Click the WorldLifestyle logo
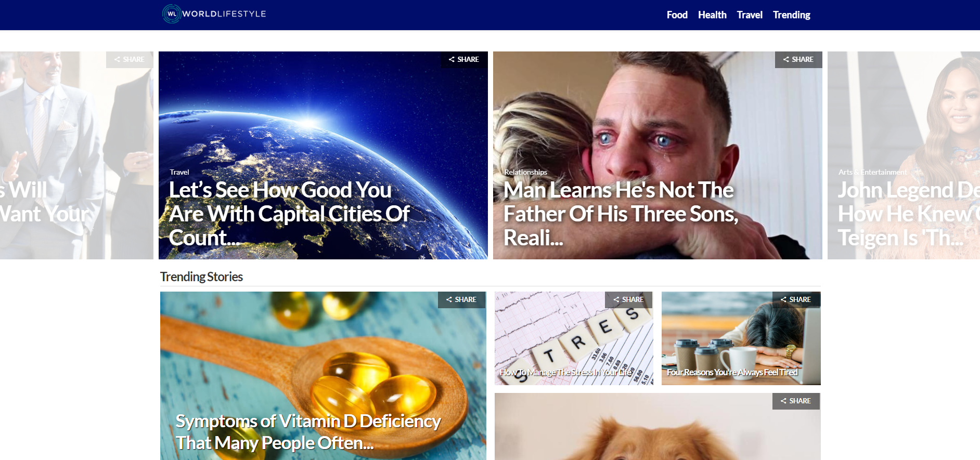 [x=214, y=14]
